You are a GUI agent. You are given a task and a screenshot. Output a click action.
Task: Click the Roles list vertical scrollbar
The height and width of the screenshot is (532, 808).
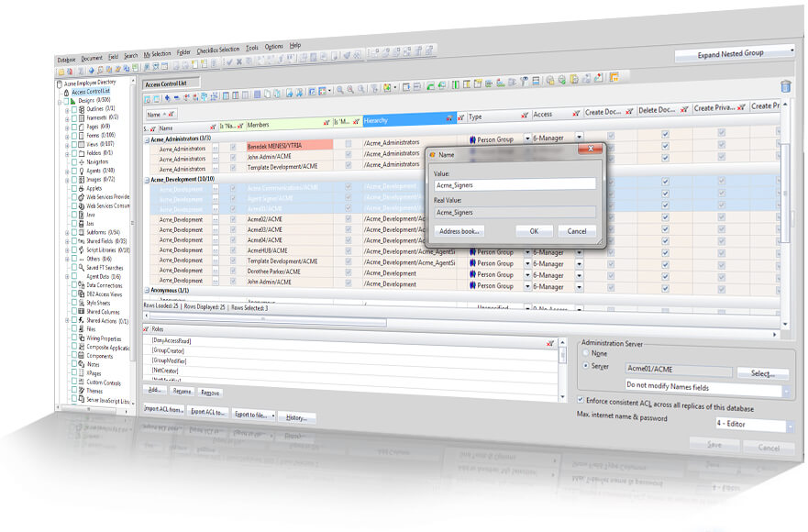click(562, 369)
